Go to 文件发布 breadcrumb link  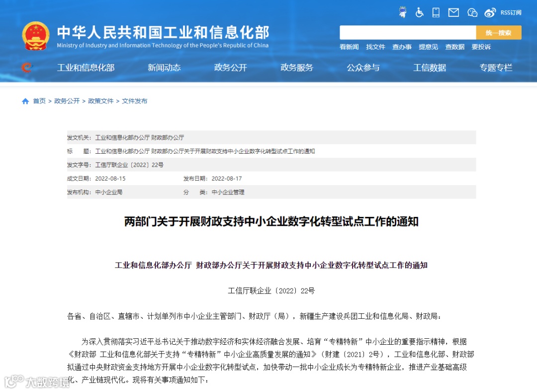coord(135,101)
